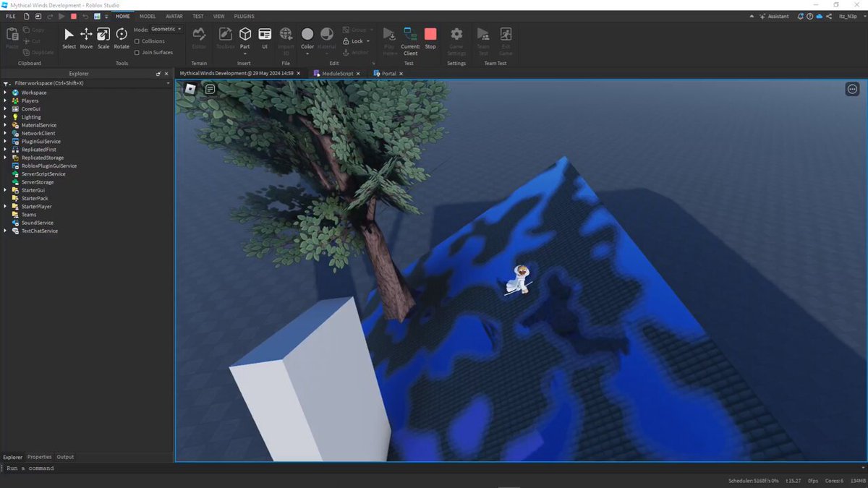Switch to the PLUGINS ribbon tab
Image resolution: width=868 pixels, height=488 pixels.
tap(244, 16)
